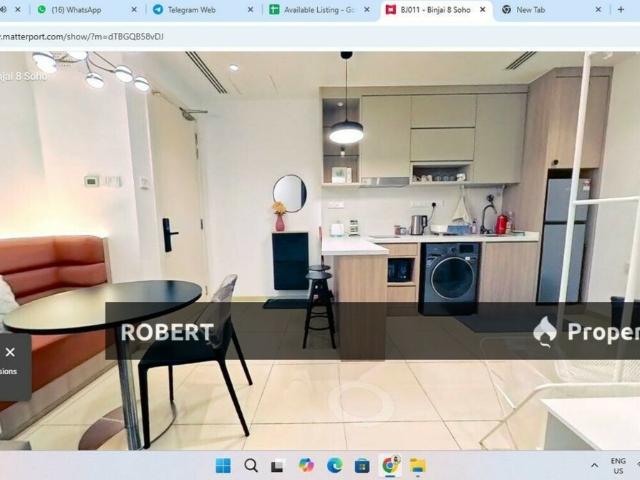Viewport: 640px width, 480px height.
Task: Launch Copilot from the taskbar
Action: [x=306, y=465]
